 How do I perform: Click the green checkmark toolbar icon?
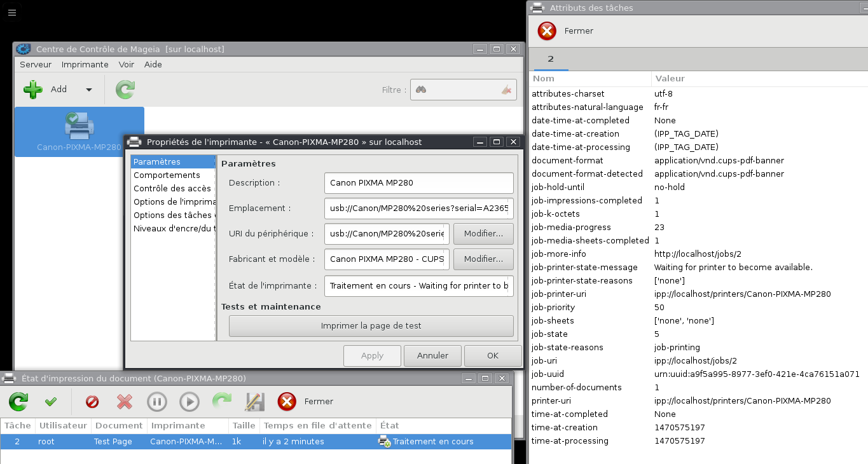51,402
